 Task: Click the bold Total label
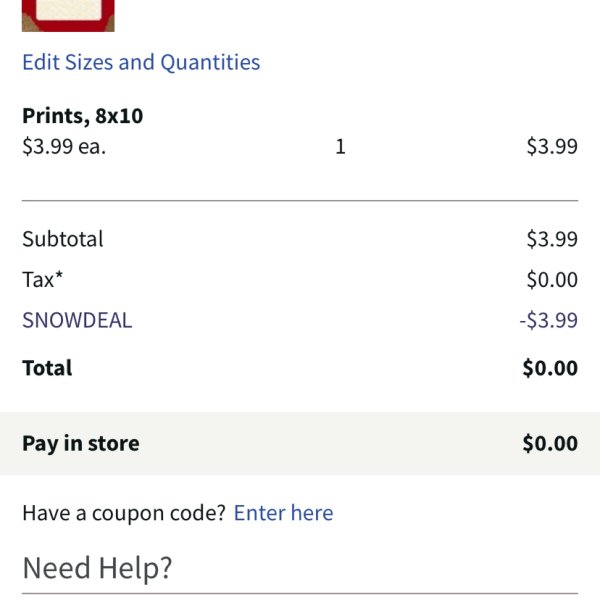click(x=47, y=368)
